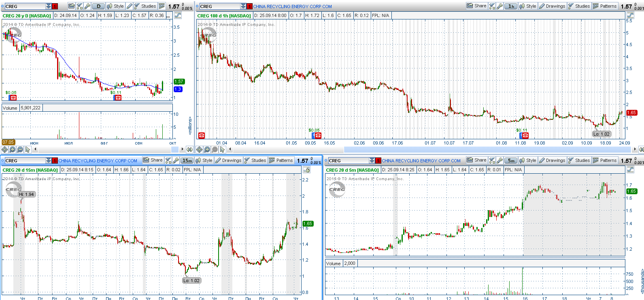The width and height of the screenshot is (644, 300).
Task: Click the 'Lo: 1.02' bubble on the 1h chart
Action: pyautogui.click(x=601, y=134)
